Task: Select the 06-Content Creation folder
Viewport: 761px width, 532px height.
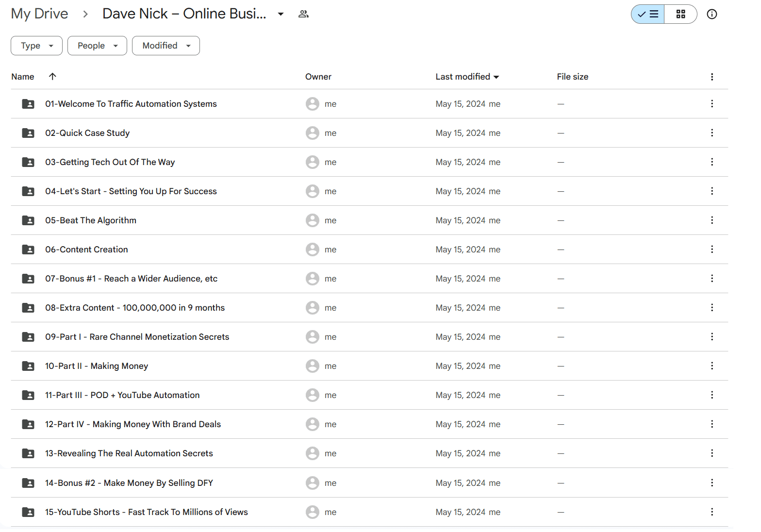Action: tap(369, 249)
